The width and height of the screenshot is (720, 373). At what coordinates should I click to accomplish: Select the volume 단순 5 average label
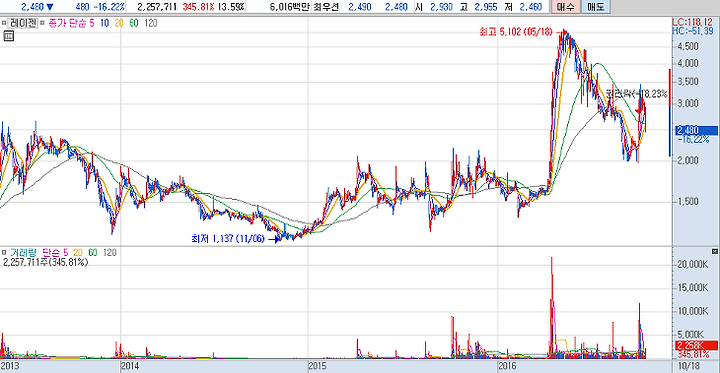click(x=55, y=252)
